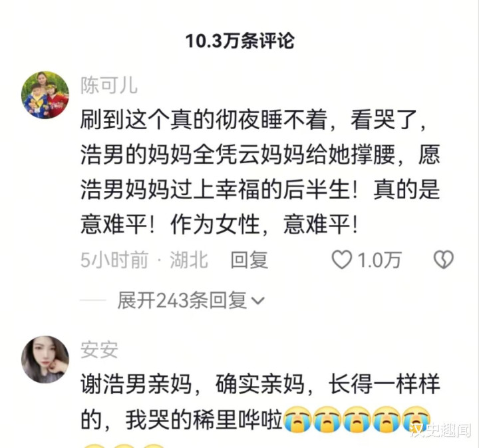The width and height of the screenshot is (479, 448).
Task: Open 安安's profile avatar
Action: point(45,359)
